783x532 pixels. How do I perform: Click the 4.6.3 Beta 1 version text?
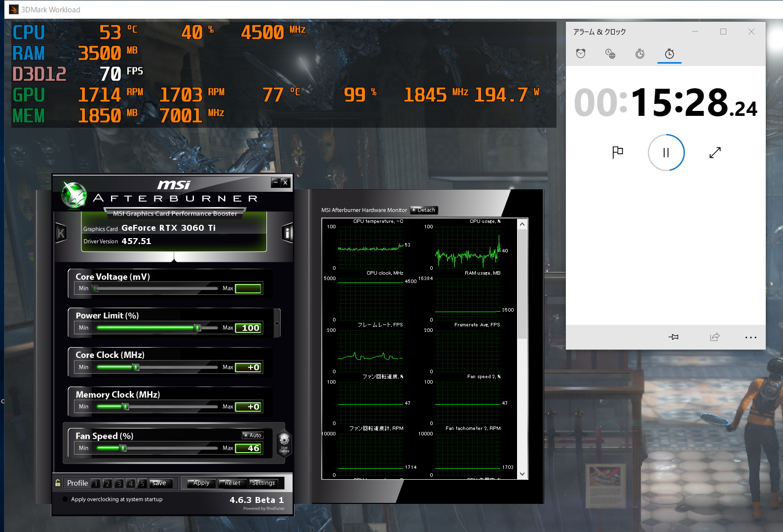tap(257, 500)
